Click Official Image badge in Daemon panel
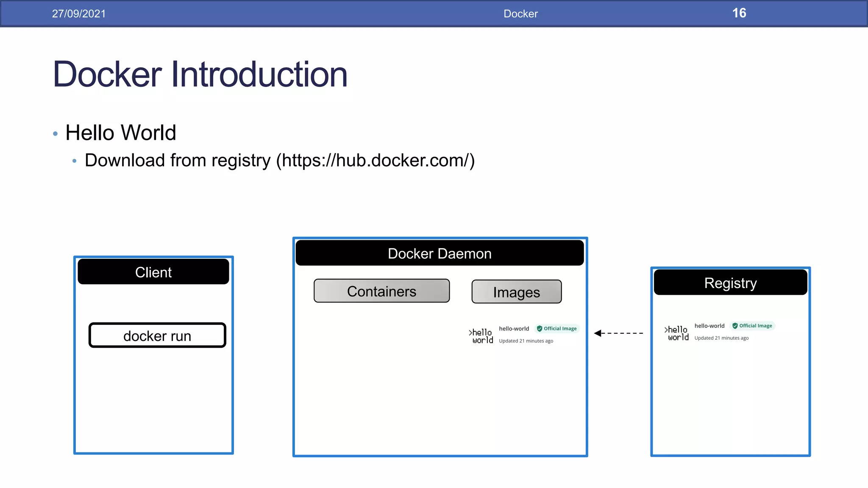This screenshot has width=868, height=488. 556,329
